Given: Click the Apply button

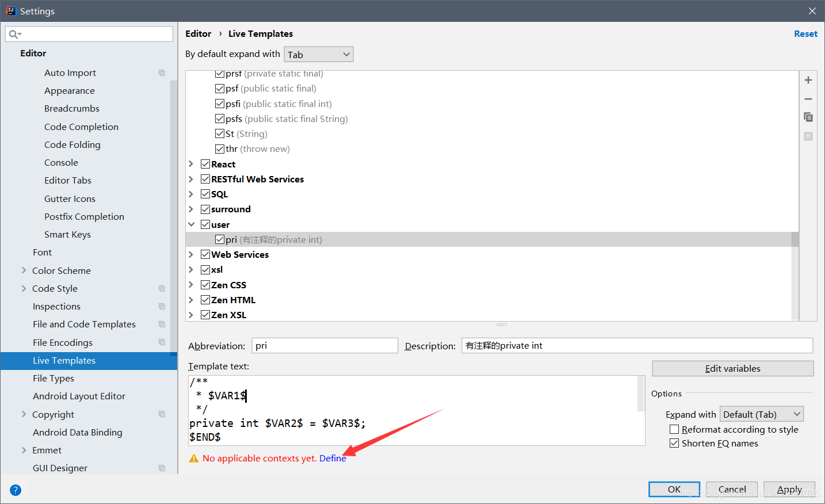Looking at the screenshot, I should point(789,490).
